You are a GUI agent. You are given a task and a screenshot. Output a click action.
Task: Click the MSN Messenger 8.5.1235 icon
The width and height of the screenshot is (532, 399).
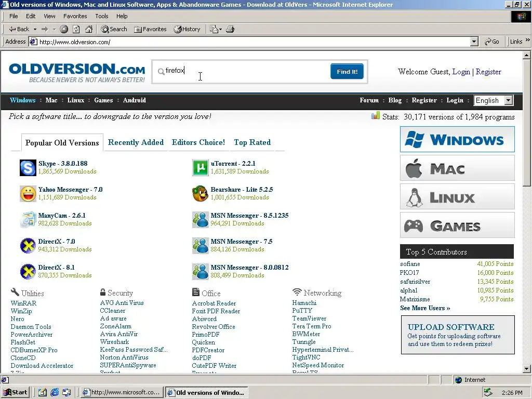coord(200,220)
